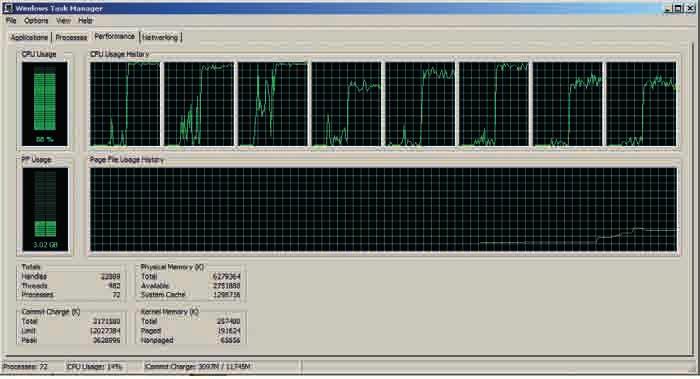Click the Task Manager title bar icon
This screenshot has width=700, height=379.
[8, 8]
